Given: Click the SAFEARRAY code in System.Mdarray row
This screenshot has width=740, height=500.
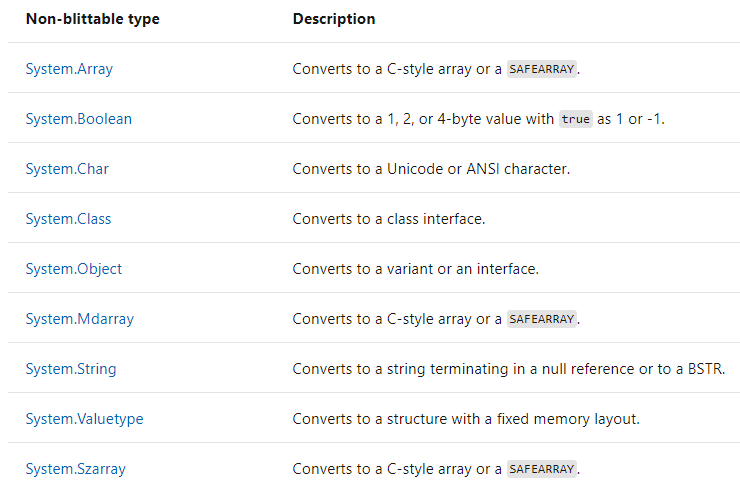Looking at the screenshot, I should 542,319.
